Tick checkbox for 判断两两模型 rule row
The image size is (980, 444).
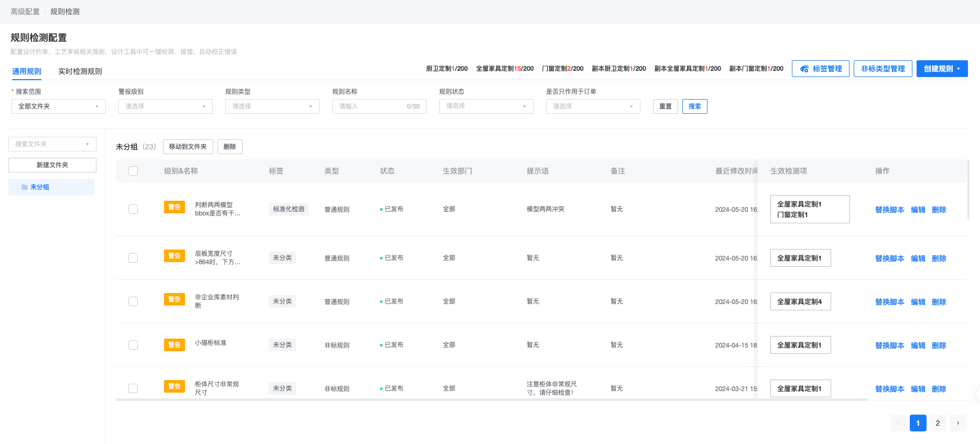pyautogui.click(x=133, y=209)
